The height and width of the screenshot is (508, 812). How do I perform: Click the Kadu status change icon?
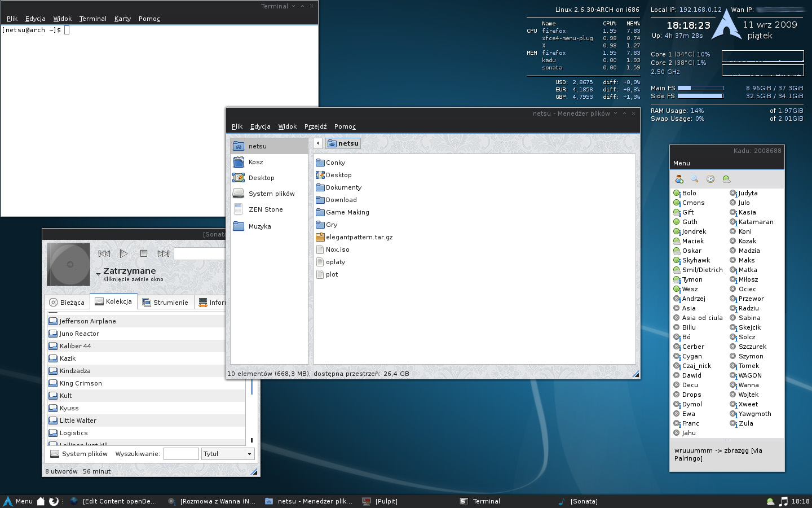726,179
